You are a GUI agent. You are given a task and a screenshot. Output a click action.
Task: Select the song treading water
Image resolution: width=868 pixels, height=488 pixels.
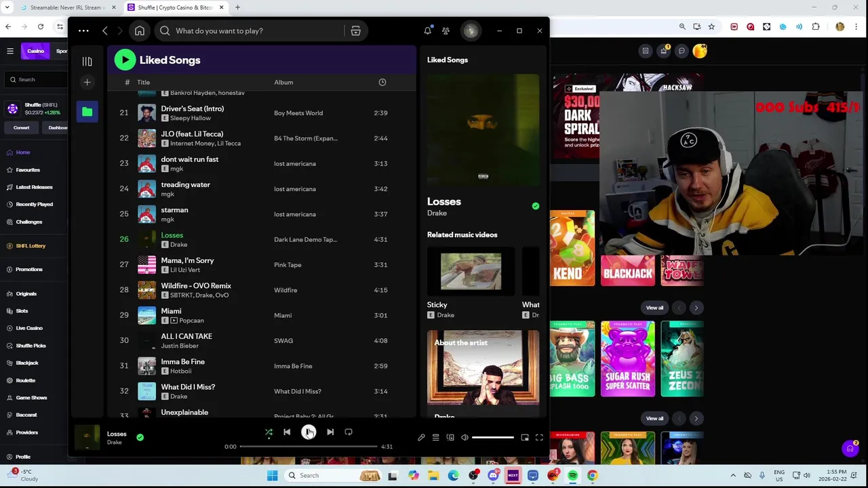[261, 189]
